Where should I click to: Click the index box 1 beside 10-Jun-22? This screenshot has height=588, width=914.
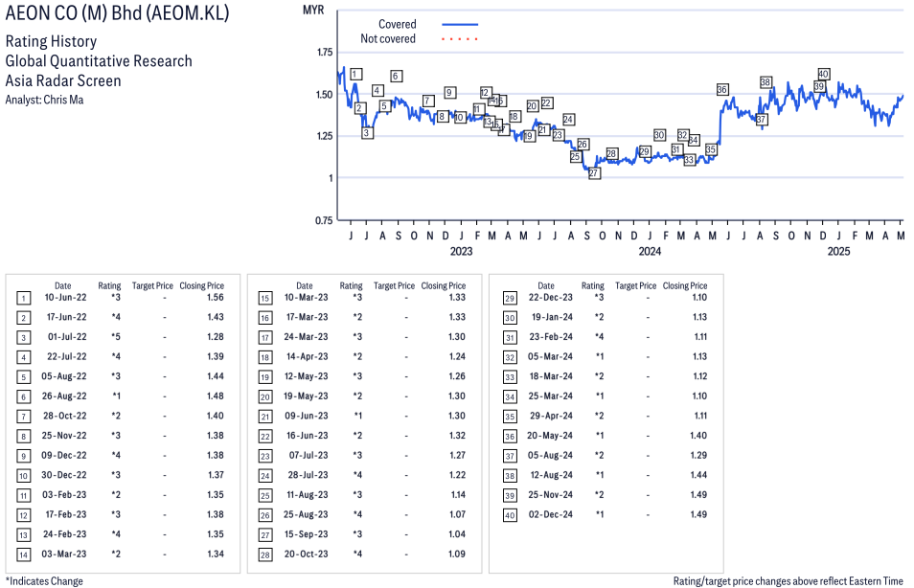pyautogui.click(x=23, y=299)
